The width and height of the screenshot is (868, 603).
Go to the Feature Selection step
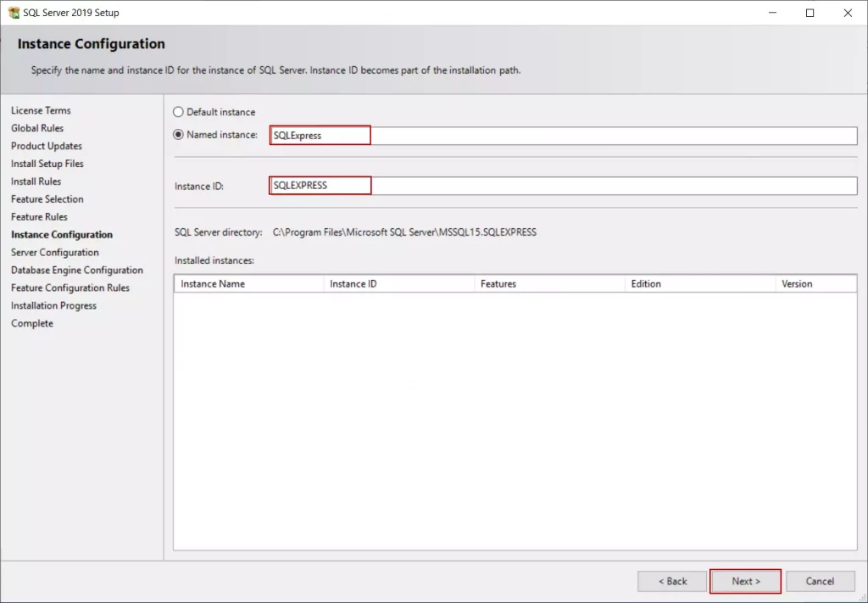(x=47, y=199)
